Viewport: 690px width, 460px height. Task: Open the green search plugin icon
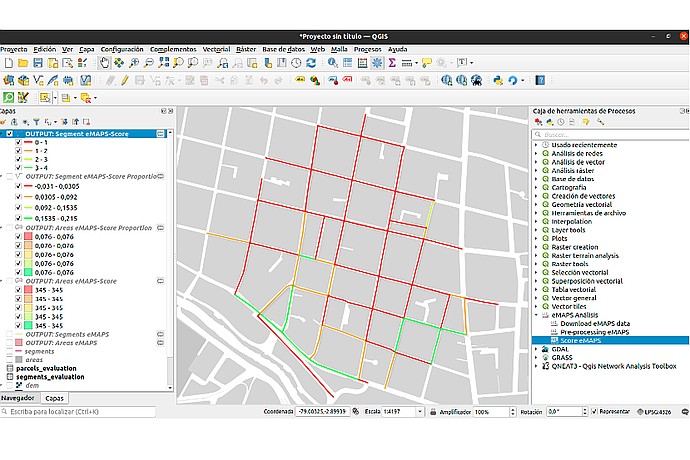[8, 97]
